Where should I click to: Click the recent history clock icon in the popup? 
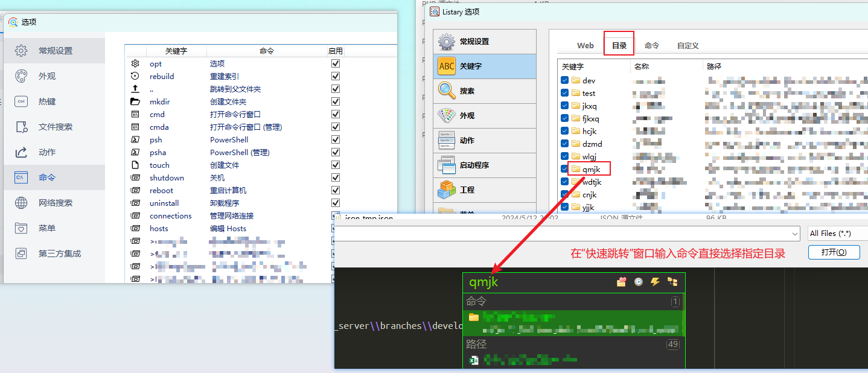[638, 282]
